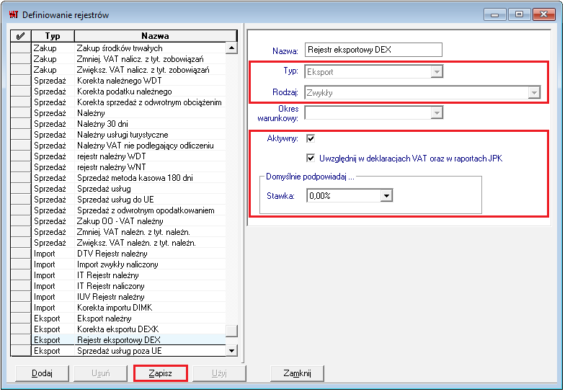Viewport: 565px width, 392px height.
Task: Select row Zakup środków trwałych
Action: (118, 48)
